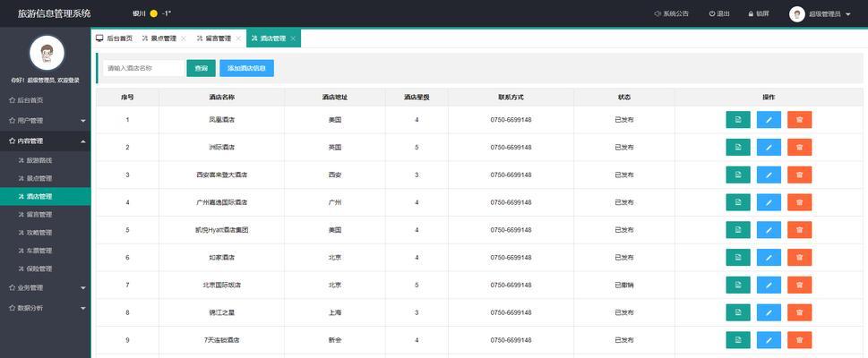Screen dimensions: 868x358
Task: Click 锁屏 to lock screen
Action: click(759, 13)
